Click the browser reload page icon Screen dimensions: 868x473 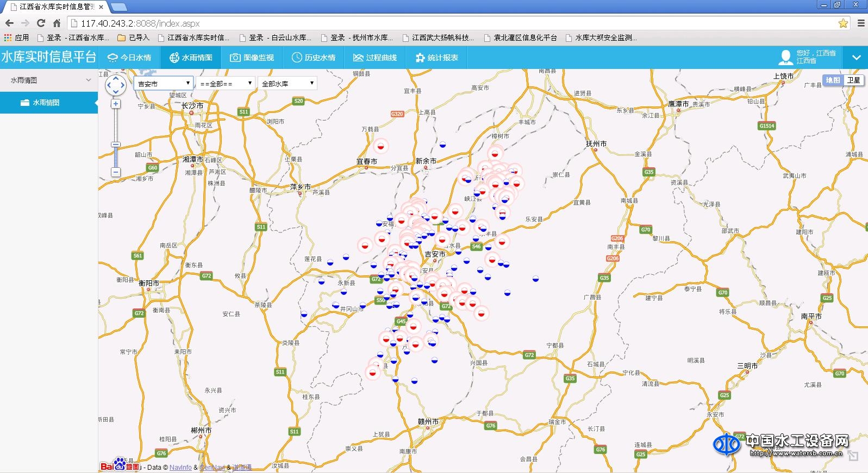[41, 23]
